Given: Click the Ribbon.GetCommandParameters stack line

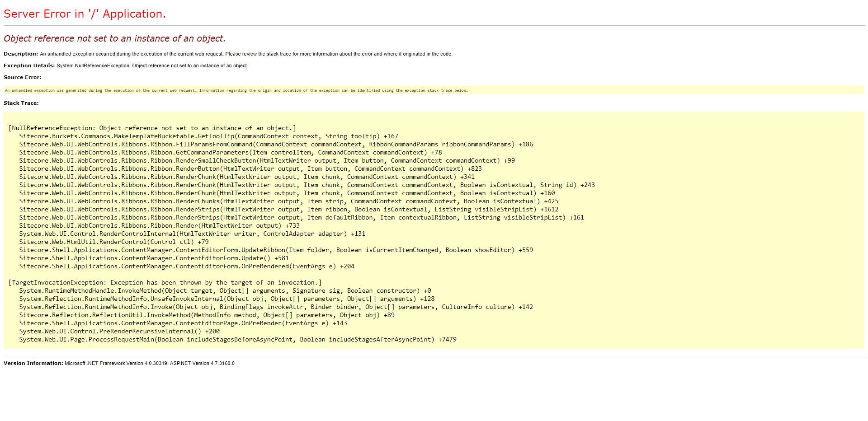Looking at the screenshot, I should pyautogui.click(x=231, y=153).
